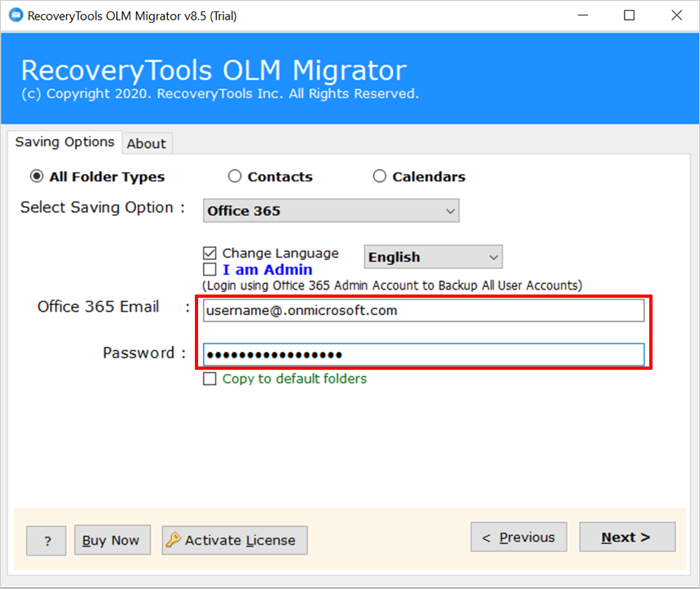Click the Copyright 2020 header line

point(220,94)
